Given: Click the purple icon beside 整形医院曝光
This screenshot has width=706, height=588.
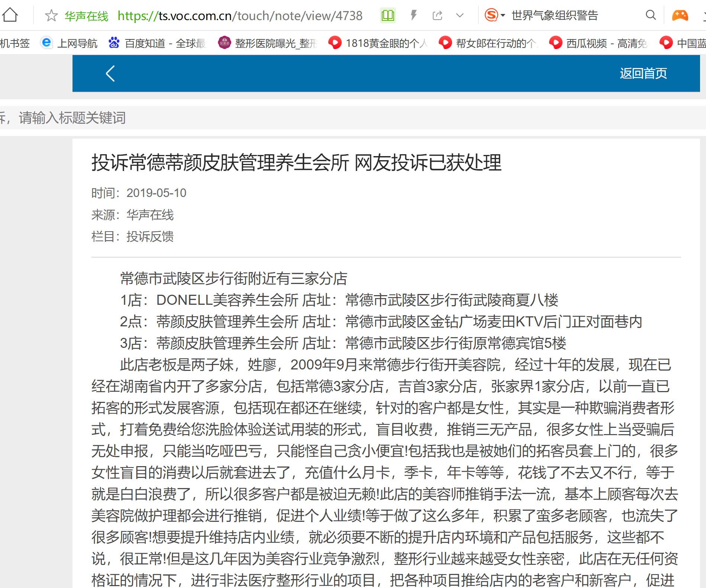Looking at the screenshot, I should click(x=224, y=43).
